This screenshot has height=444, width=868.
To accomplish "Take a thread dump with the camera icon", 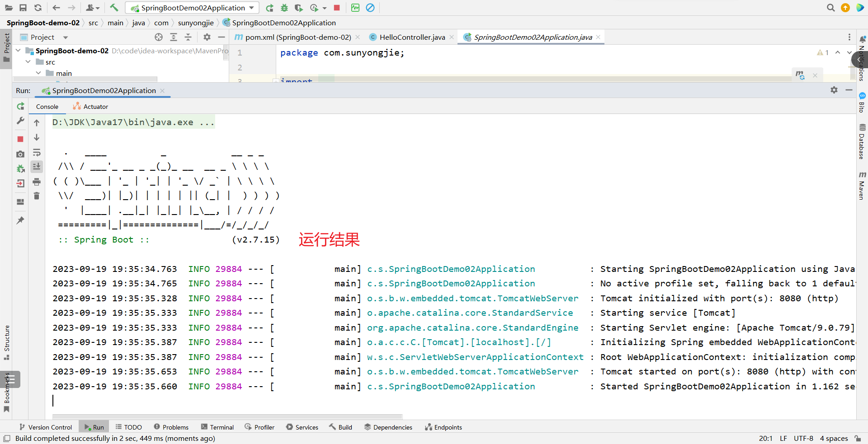I will 20,154.
